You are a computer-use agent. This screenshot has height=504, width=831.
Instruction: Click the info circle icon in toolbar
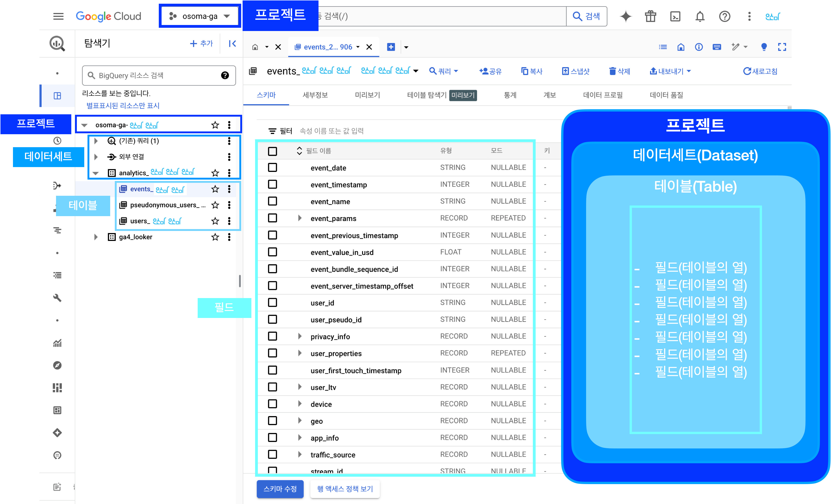[x=699, y=47]
